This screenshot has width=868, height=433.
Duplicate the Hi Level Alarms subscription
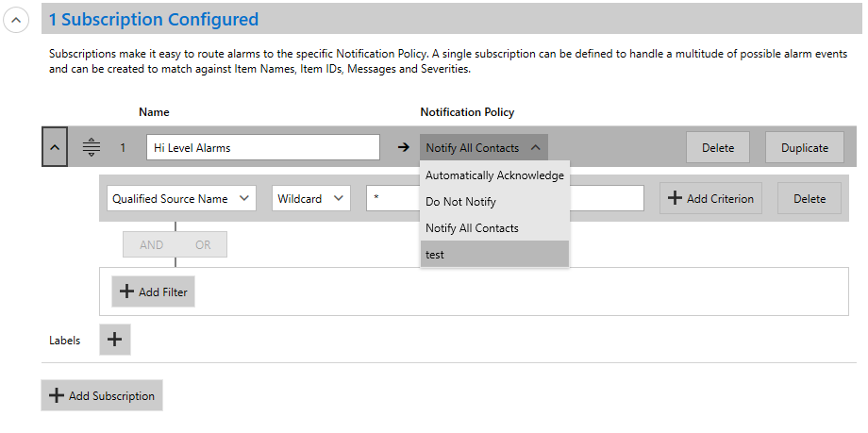pyautogui.click(x=805, y=148)
